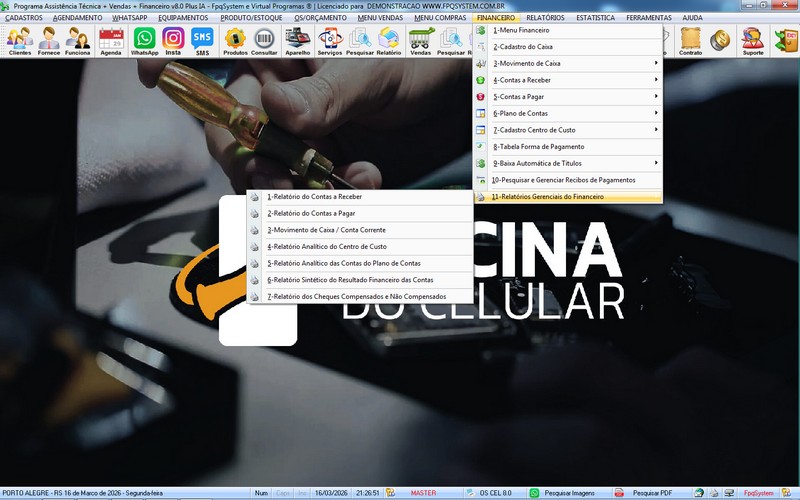Open the WHATSAPP menu bar item
Viewport: 800px width, 500px height.
coord(130,18)
